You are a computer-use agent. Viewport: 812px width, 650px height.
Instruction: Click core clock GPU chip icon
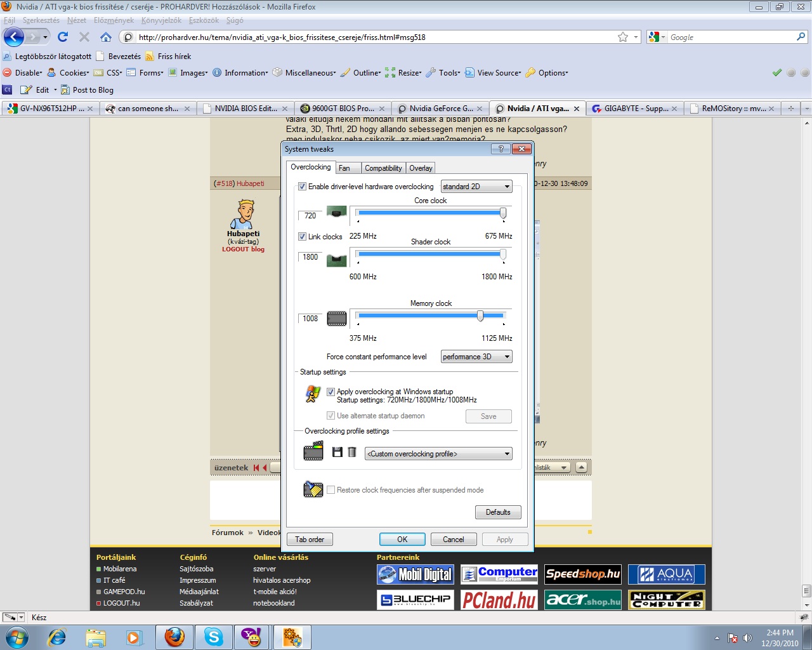(x=336, y=212)
